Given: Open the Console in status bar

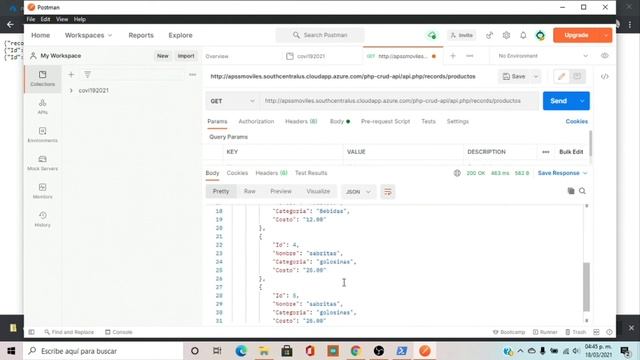Looking at the screenshot, I should [x=119, y=332].
